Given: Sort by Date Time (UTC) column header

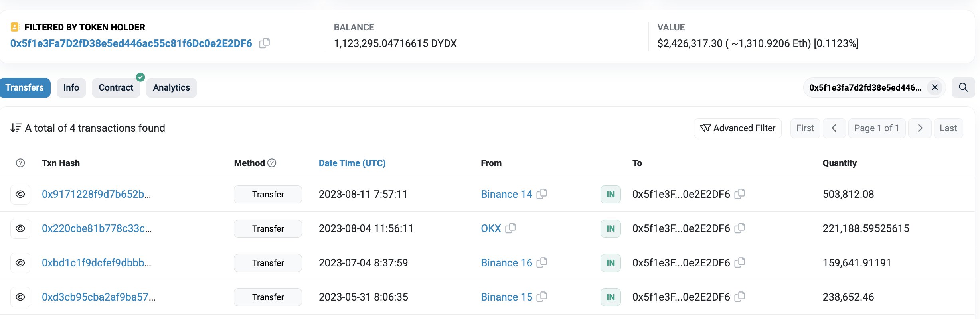Looking at the screenshot, I should [352, 163].
